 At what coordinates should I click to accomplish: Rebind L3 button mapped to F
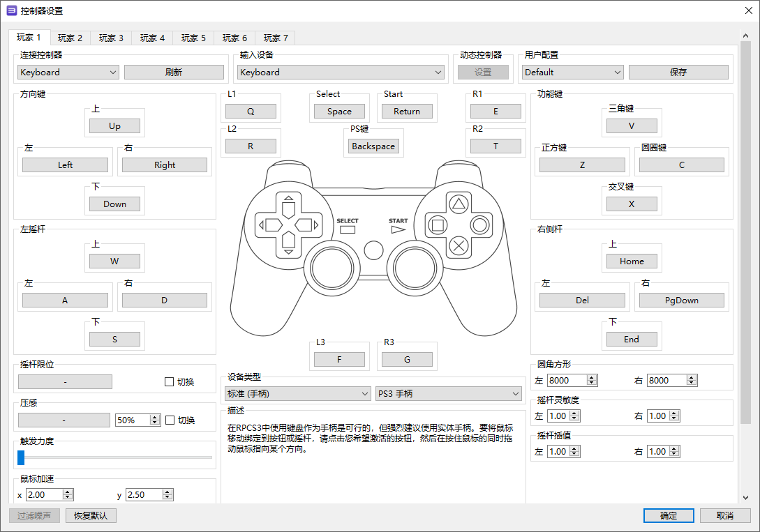click(x=339, y=359)
